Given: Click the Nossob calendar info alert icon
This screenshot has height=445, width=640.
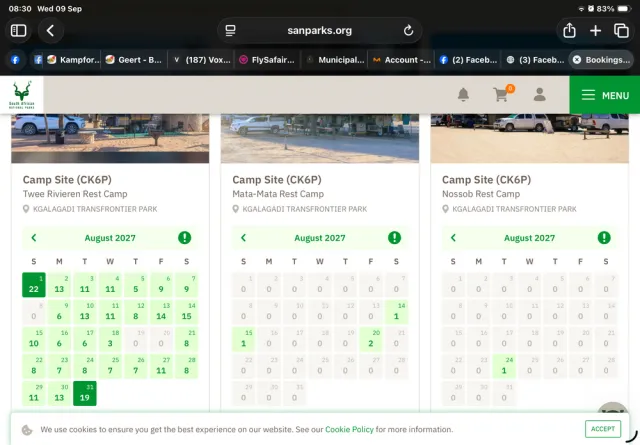Looking at the screenshot, I should pos(604,238).
